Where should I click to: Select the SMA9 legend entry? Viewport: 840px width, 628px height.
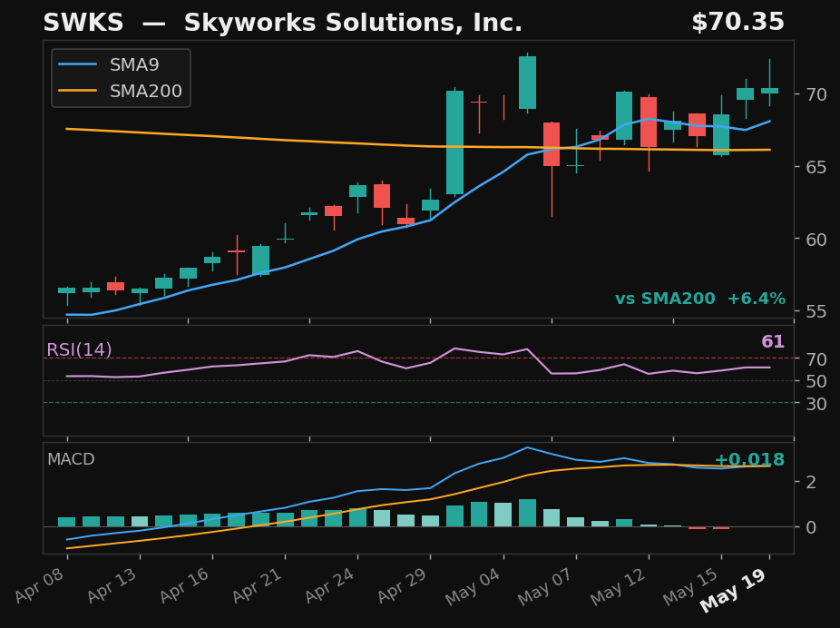point(109,64)
